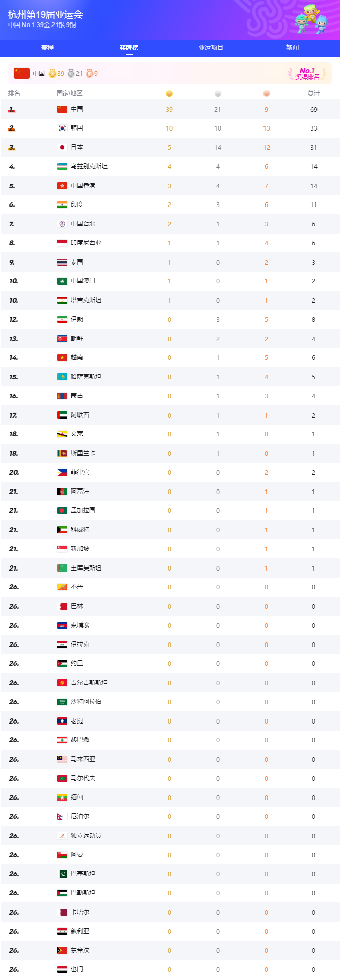Click the No.1 奖牌排名 badge
Screen dimensions: 343x980
(x=307, y=73)
